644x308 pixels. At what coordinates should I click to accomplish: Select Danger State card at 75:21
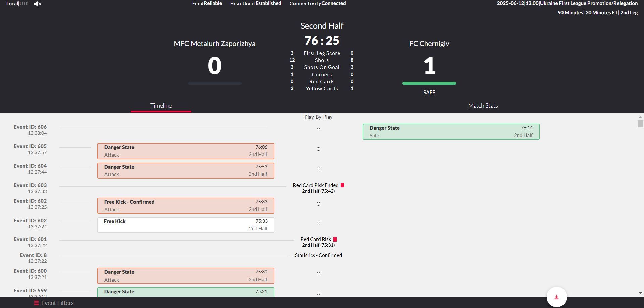185,292
